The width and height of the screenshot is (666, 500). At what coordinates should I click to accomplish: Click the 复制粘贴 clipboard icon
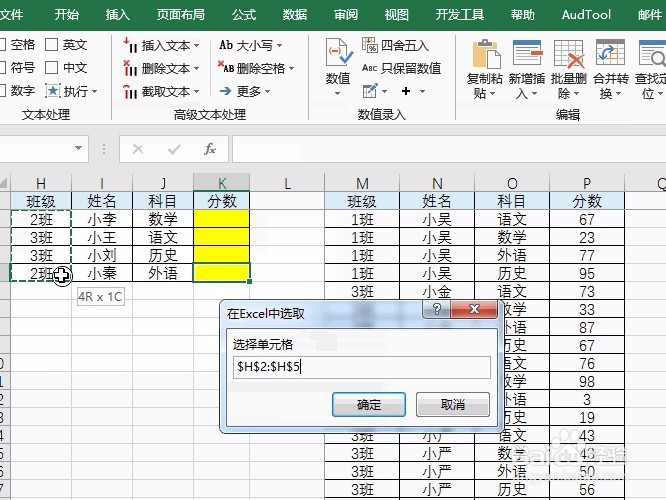(486, 54)
